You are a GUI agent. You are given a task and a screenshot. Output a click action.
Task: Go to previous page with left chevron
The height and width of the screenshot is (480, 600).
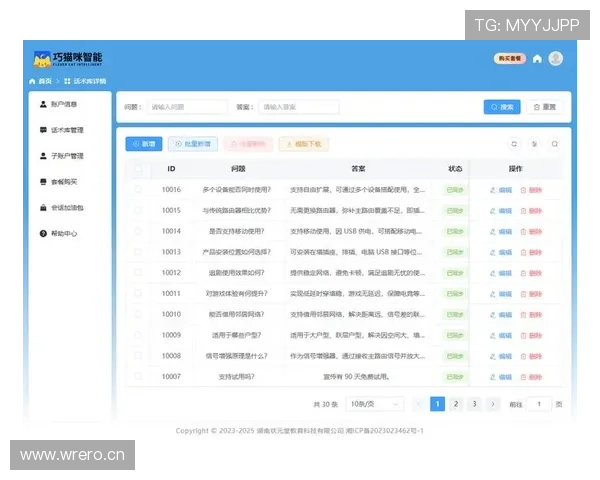tap(419, 404)
